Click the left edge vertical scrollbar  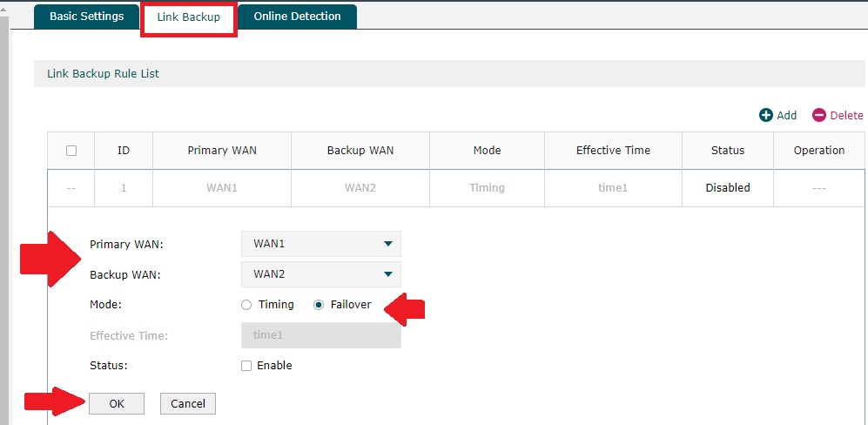click(4, 221)
